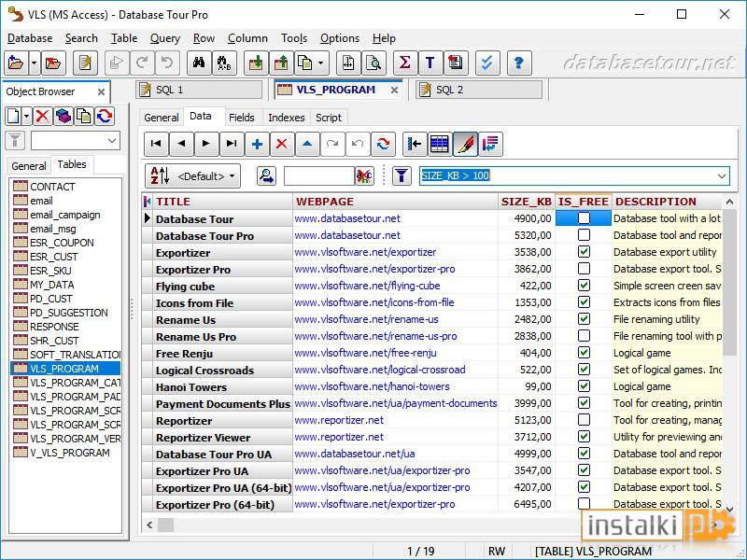The width and height of the screenshot is (747, 560).
Task: Click the horizontal scrollbar thumb under the grid
Action: click(x=166, y=525)
